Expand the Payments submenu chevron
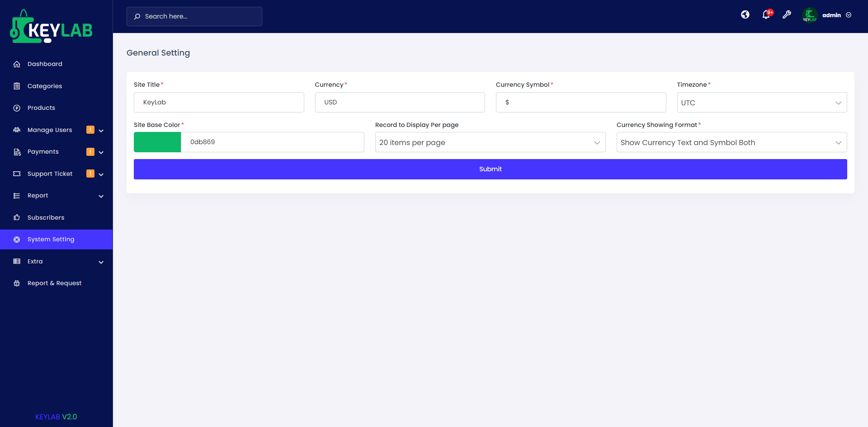868x427 pixels. coord(101,152)
